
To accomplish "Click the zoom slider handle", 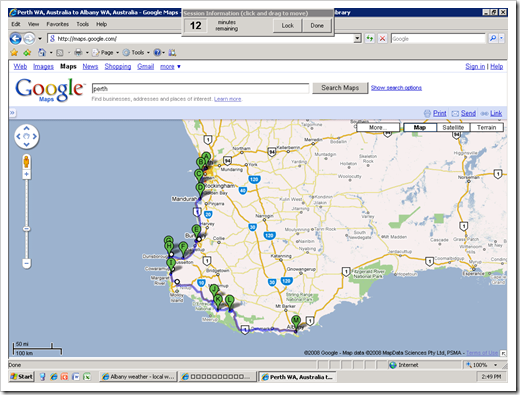I will (27, 229).
